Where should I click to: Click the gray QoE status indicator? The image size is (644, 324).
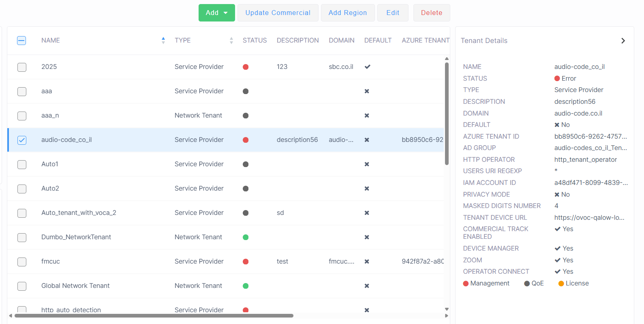pos(527,283)
